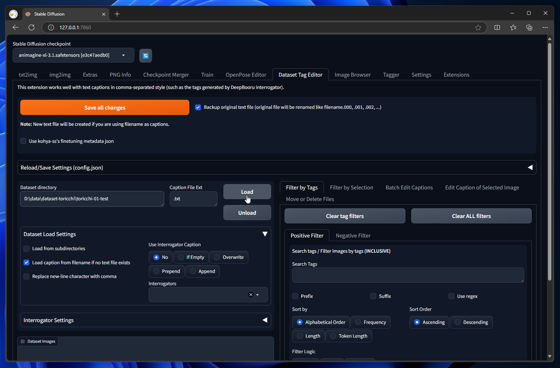
Task: Select Overwrite interrogator option
Action: tap(229, 257)
